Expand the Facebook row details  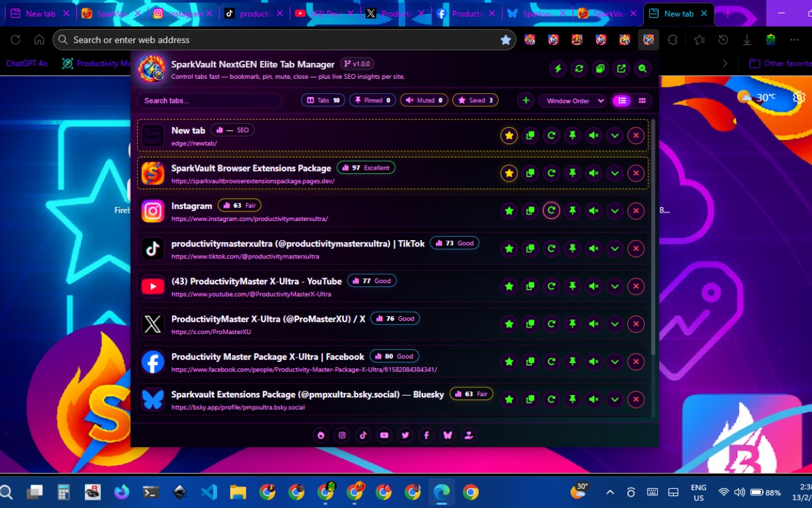click(615, 362)
